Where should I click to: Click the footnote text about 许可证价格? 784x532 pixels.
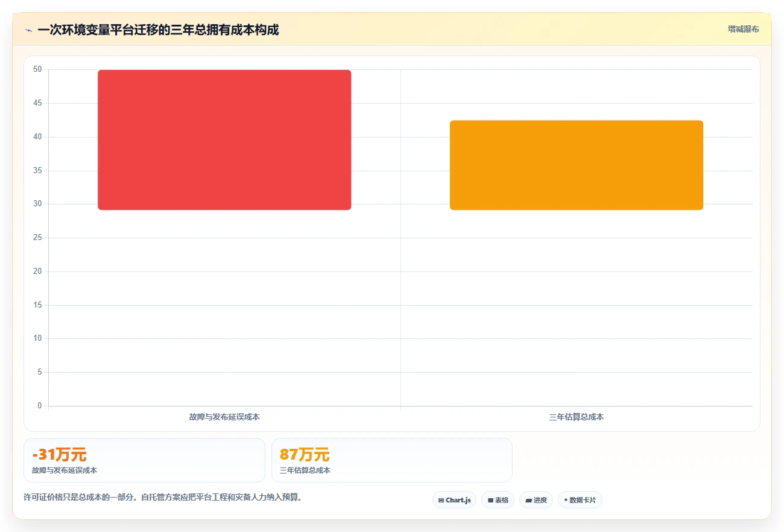[162, 498]
